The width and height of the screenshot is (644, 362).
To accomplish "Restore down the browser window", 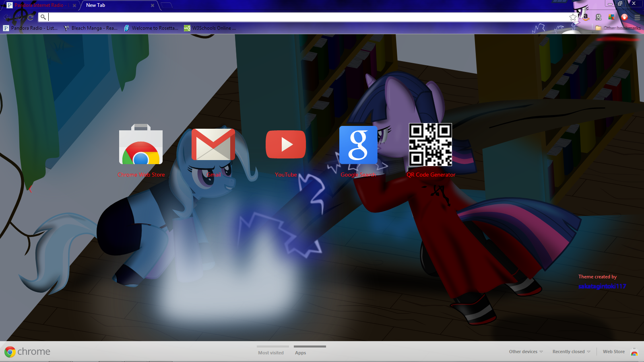I will pos(620,3).
